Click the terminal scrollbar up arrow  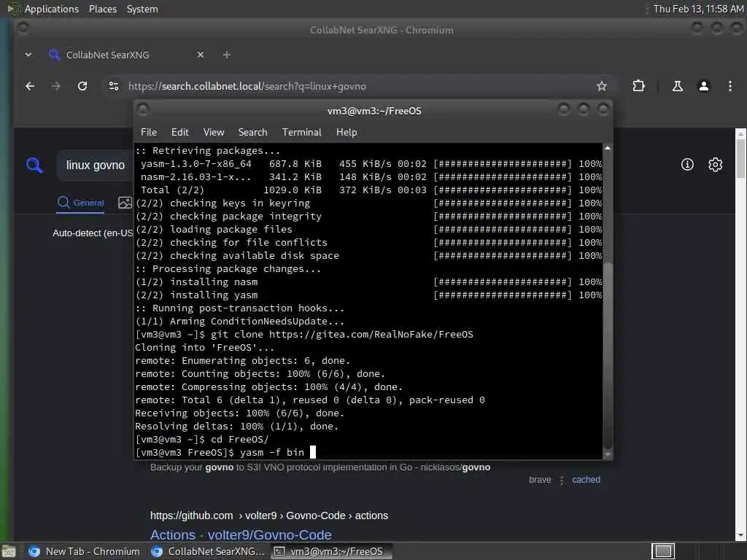(608, 148)
